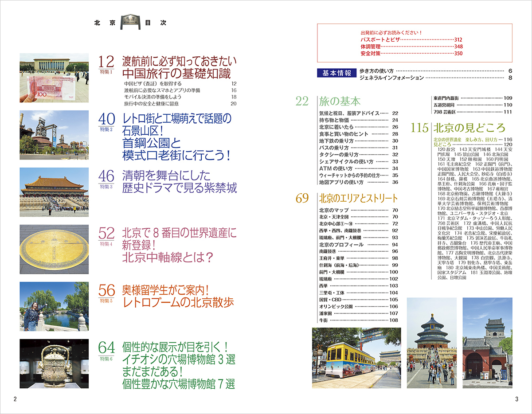Click the blue 基本情報 label
Screen dimensions: 532x414
click(x=337, y=74)
